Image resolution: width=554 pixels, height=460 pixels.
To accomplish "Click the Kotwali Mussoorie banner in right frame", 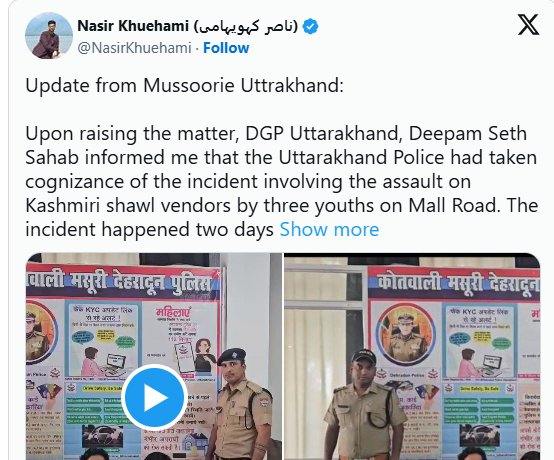I will (454, 283).
